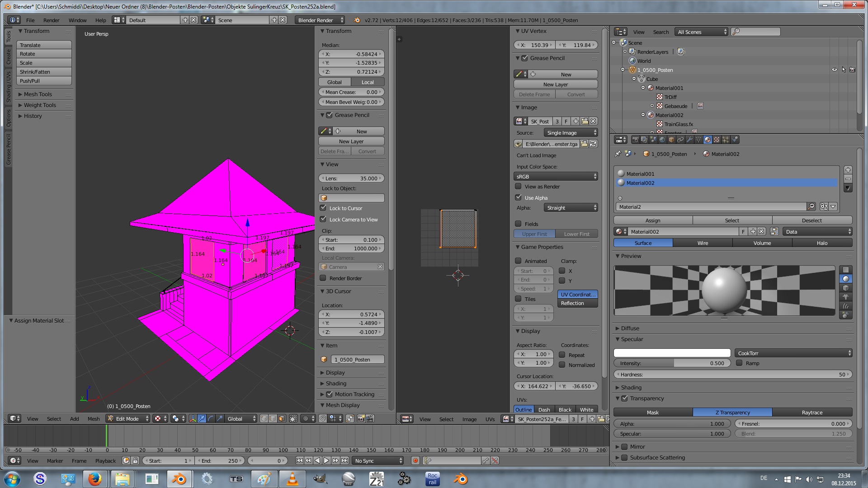Screen dimensions: 868x488
Task: Open the Texture properties checker tab
Action: point(717,140)
